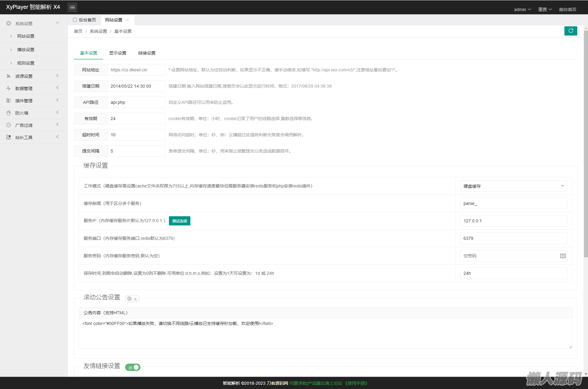The width and height of the screenshot is (588, 389).
Task: Toggle the sidebar collapse menu icon
Action: click(72, 7)
